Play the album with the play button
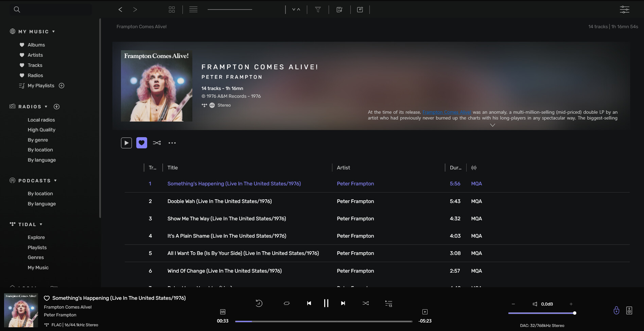Image resolution: width=644 pixels, height=331 pixels. 126,143
